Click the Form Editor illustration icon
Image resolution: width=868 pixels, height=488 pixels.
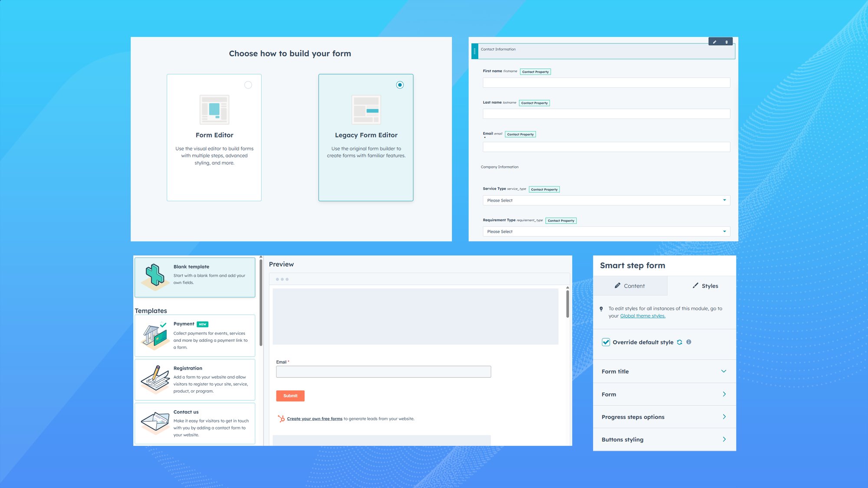point(214,109)
